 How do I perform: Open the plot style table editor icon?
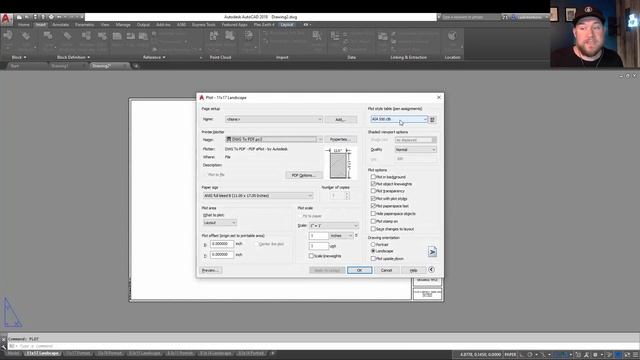point(432,119)
